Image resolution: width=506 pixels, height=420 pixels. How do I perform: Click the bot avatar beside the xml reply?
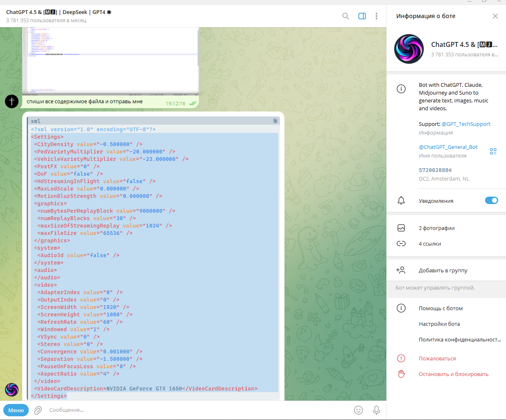pyautogui.click(x=12, y=390)
